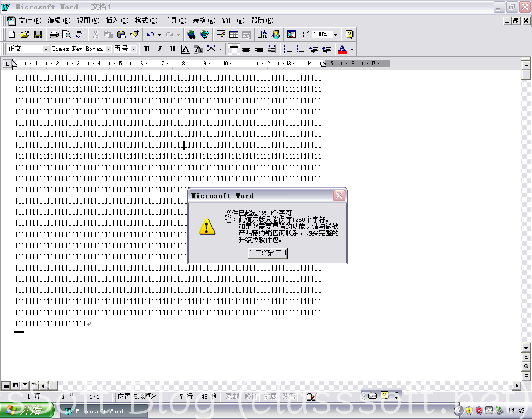The width and height of the screenshot is (532, 419).
Task: Toggle bold formatting
Action: 147,49
